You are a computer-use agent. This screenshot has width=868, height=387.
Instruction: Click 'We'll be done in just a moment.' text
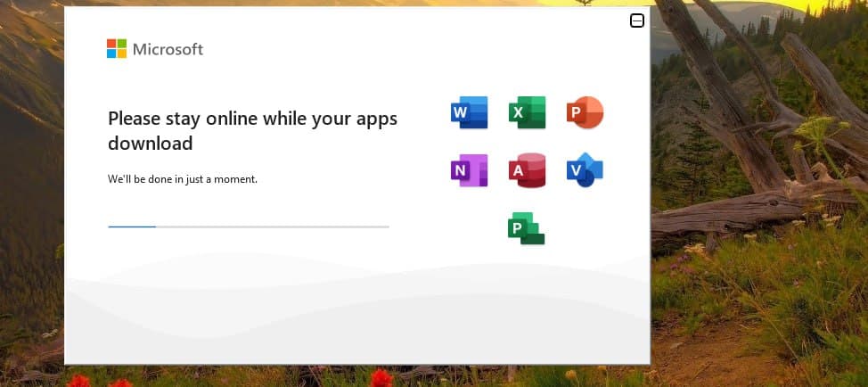pyautogui.click(x=183, y=179)
